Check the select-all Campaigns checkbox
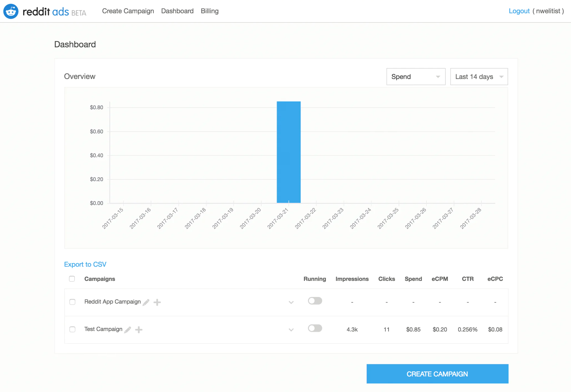 pos(72,279)
